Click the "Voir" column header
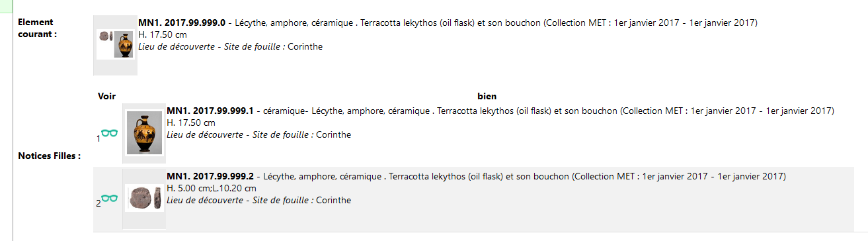This screenshot has height=241, width=868. click(x=106, y=97)
